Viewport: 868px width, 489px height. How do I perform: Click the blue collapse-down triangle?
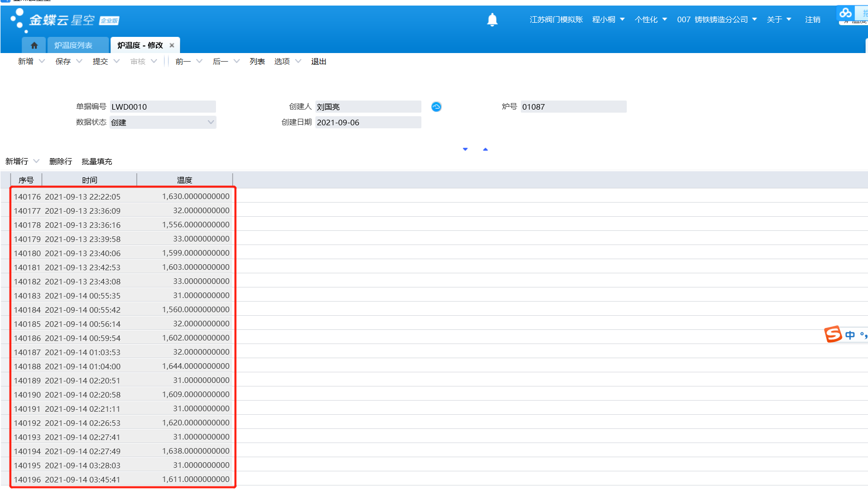click(x=465, y=150)
